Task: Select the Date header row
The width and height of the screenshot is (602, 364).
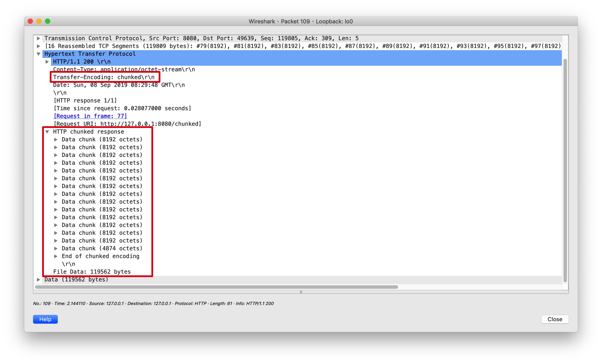Action: (x=119, y=85)
